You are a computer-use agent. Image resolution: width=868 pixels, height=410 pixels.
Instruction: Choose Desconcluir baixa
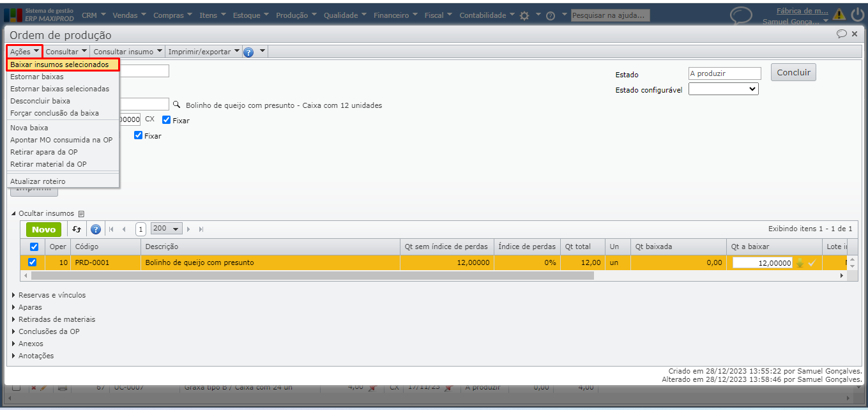(x=63, y=101)
